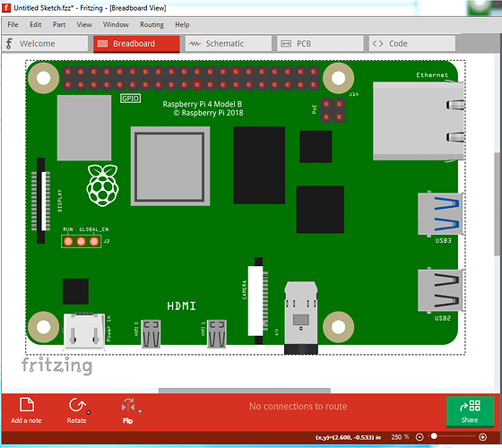
Task: Open the Flip options dropdown arrow
Action: click(x=140, y=411)
